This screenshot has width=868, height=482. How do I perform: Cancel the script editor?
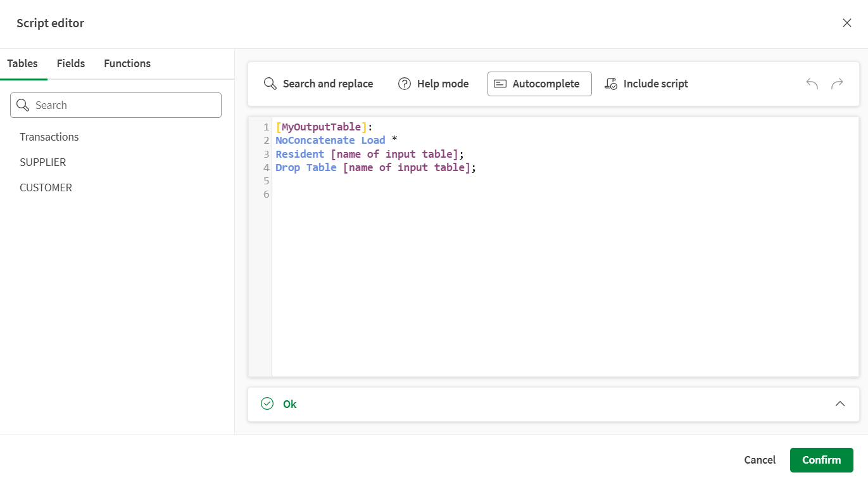click(759, 460)
